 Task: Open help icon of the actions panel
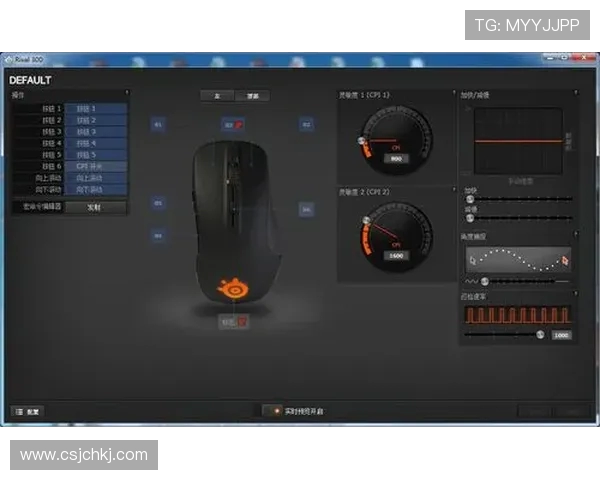pos(127,93)
